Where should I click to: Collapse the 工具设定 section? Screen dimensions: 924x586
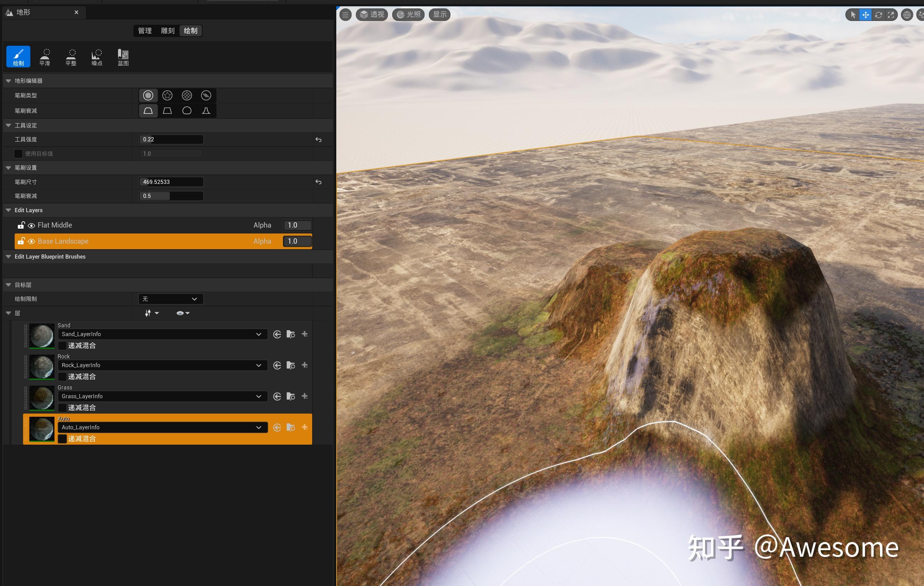coord(8,125)
